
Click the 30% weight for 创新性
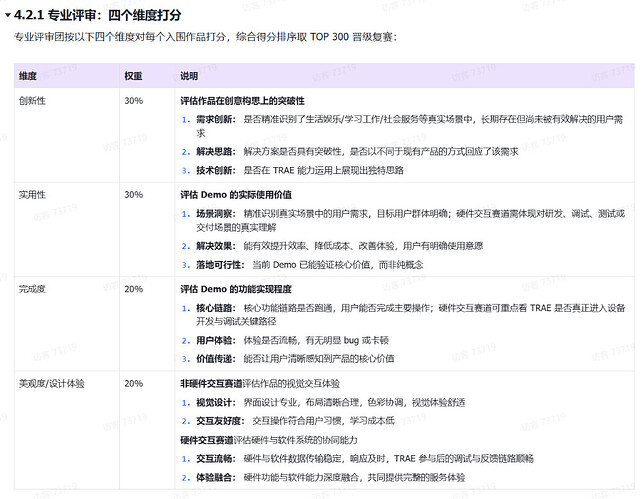point(134,100)
